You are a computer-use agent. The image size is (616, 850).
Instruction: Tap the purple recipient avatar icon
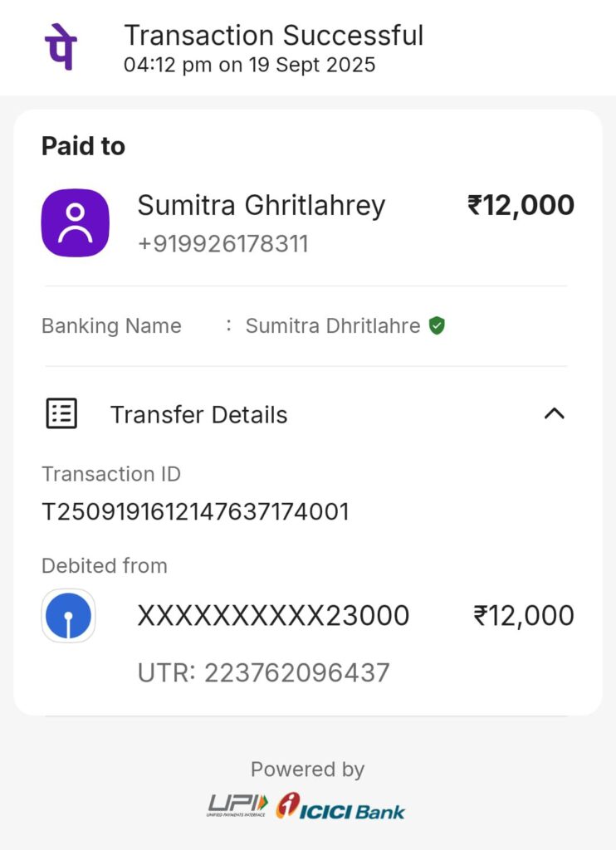75,222
